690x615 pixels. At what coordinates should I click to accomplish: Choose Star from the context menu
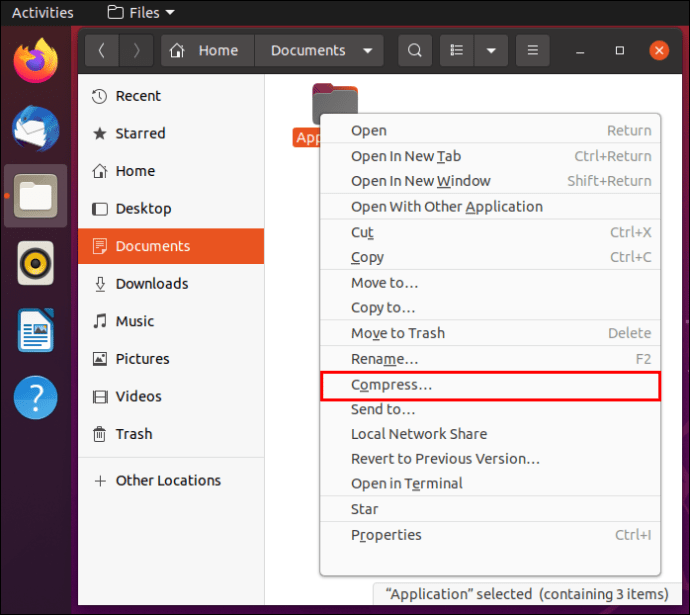[490, 509]
